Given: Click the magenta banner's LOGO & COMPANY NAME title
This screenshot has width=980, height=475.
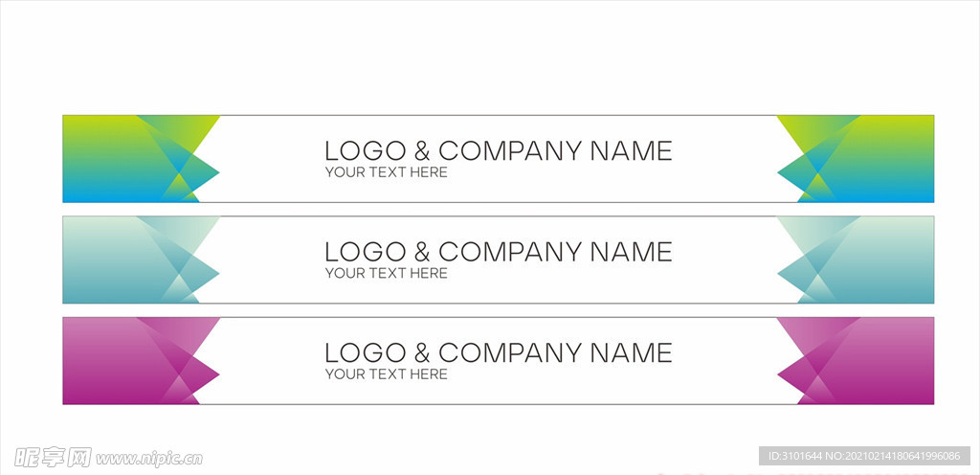Looking at the screenshot, I should point(498,352).
